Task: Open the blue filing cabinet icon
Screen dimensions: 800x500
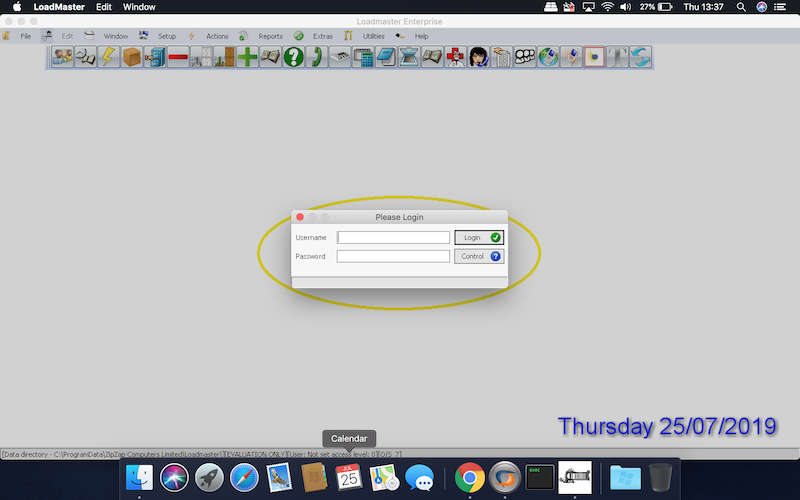Action: pyautogui.click(x=155, y=57)
